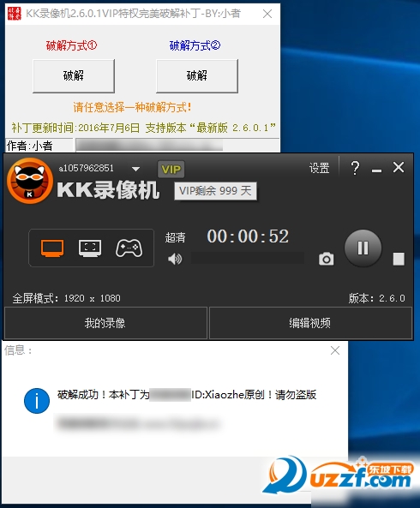Open 我的录像 recordings
This screenshot has height=508, width=420.
[105, 323]
